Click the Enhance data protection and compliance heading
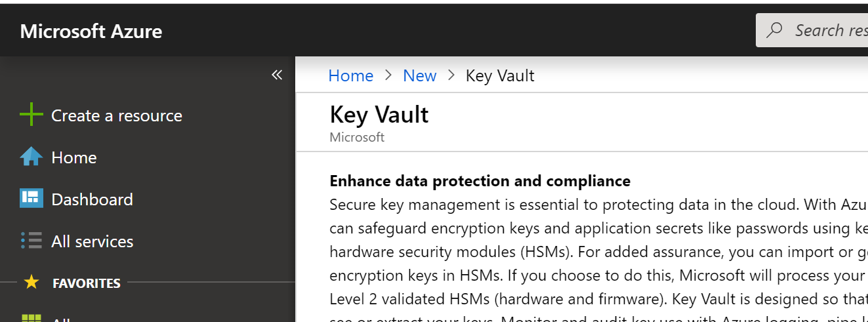Screen dimensions: 868x322 (x=480, y=180)
